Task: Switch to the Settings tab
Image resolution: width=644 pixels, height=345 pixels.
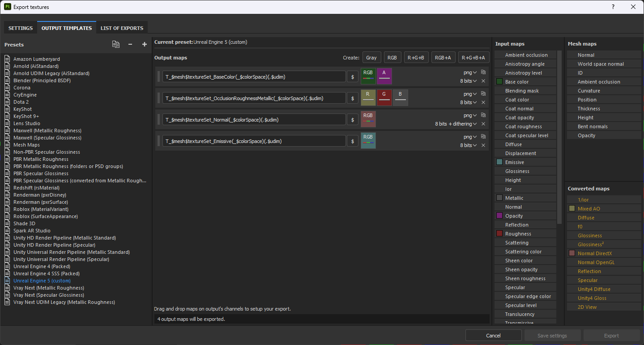Action: [x=21, y=28]
